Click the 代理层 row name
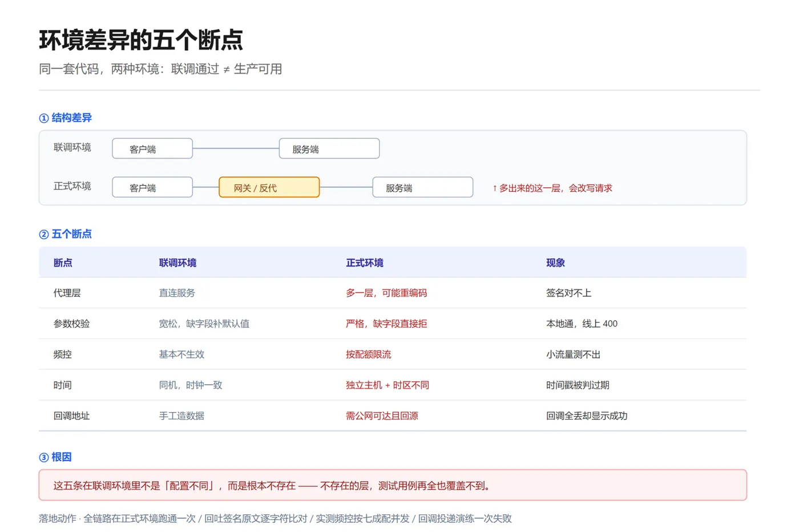Screen dimensions: 799x532 click(67, 293)
